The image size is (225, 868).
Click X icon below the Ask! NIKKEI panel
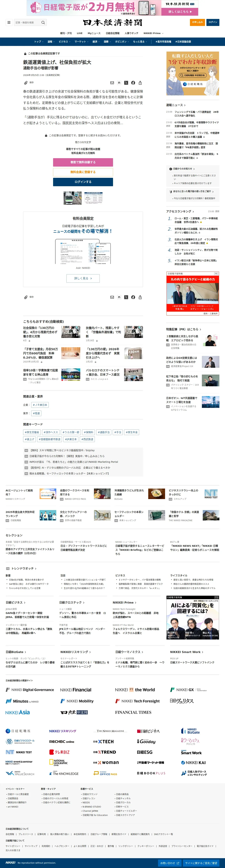click(126, 297)
